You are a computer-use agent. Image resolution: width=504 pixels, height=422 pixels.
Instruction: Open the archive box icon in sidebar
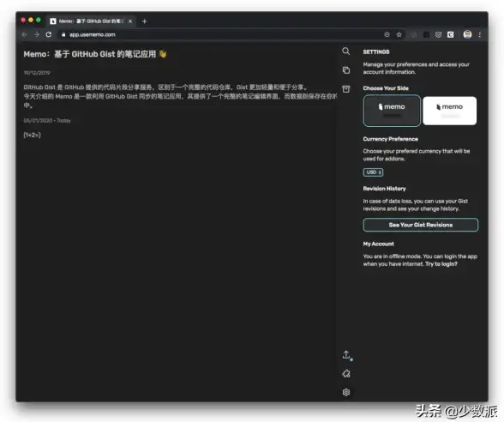(346, 89)
